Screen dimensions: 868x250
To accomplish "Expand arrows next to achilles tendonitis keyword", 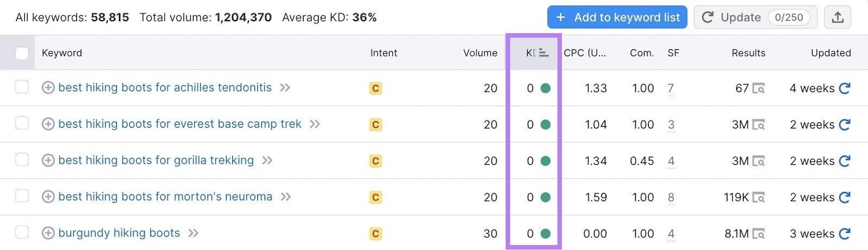I will pos(285,87).
